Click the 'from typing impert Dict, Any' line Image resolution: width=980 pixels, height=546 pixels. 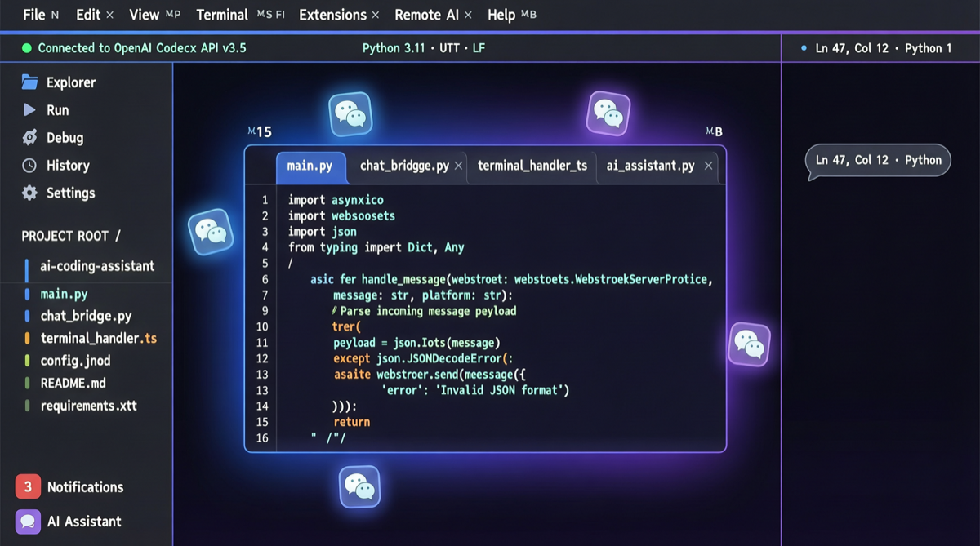[x=376, y=247]
